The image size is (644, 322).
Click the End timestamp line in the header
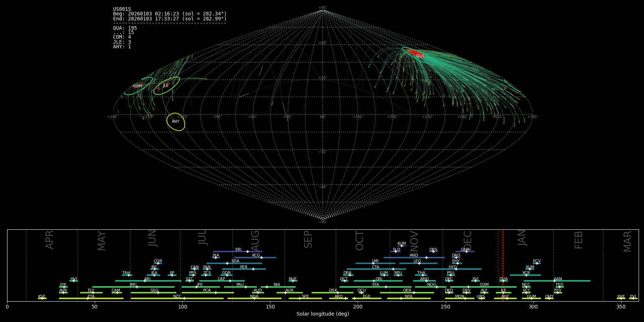click(x=170, y=19)
